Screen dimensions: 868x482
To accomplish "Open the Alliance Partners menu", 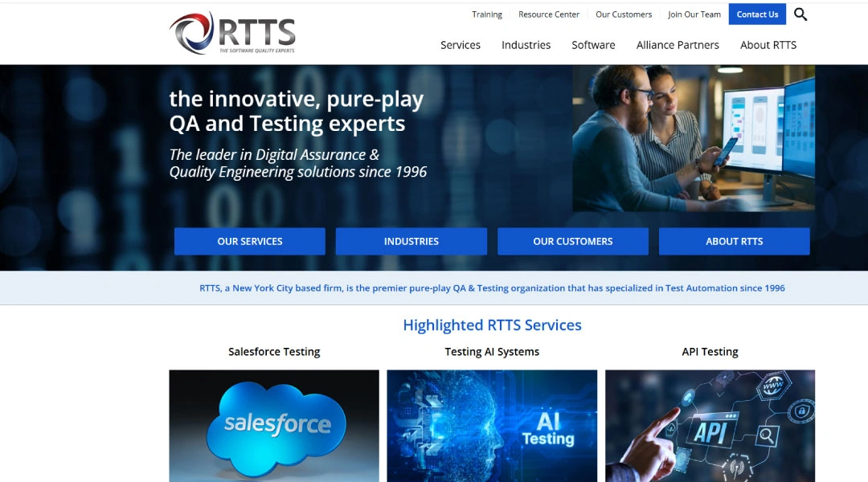I will coord(678,45).
